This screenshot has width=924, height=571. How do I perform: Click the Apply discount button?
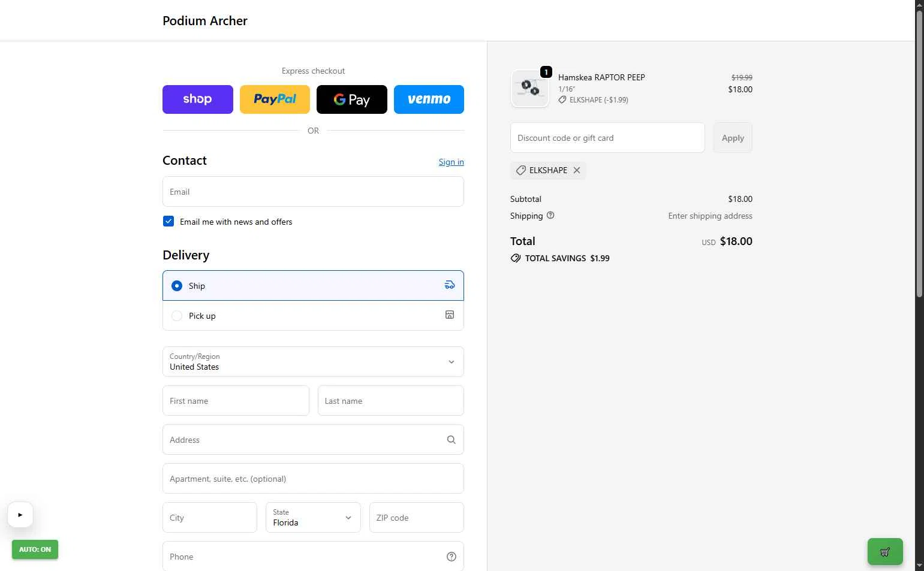(x=733, y=138)
